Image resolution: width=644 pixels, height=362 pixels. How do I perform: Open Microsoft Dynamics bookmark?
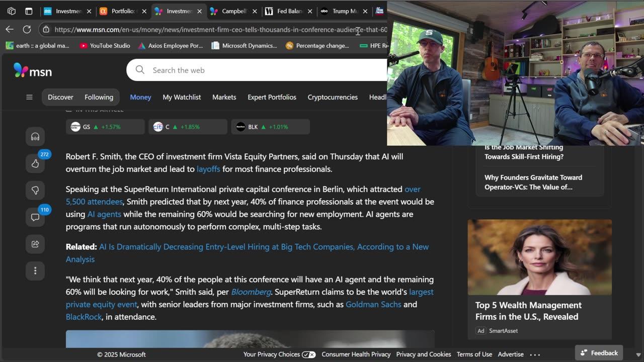(x=245, y=46)
